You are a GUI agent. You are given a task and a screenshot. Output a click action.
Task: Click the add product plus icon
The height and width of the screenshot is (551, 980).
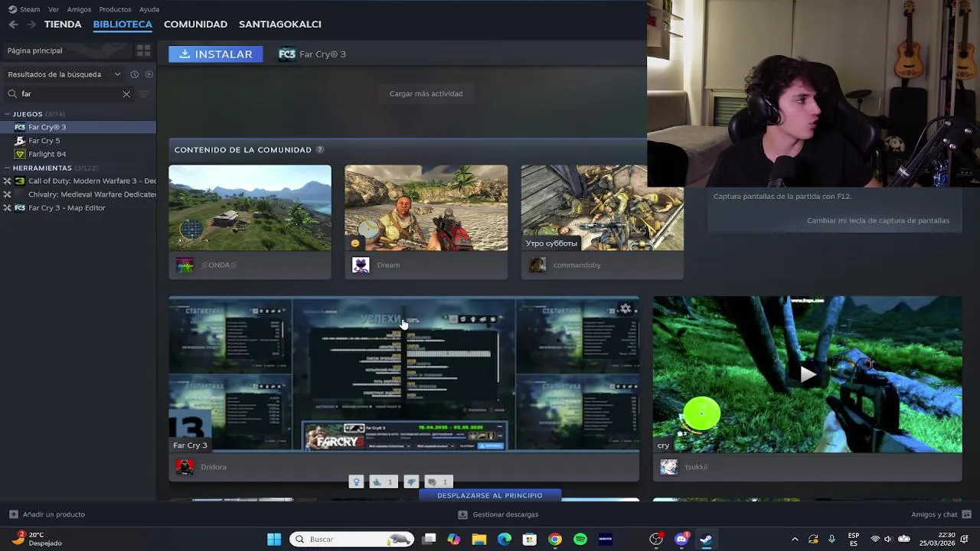coord(13,514)
